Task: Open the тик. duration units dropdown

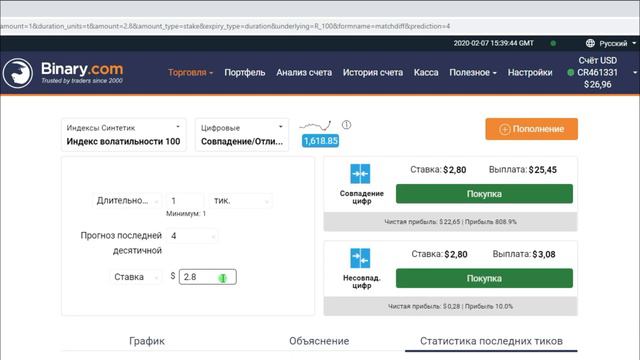Action: (x=240, y=201)
